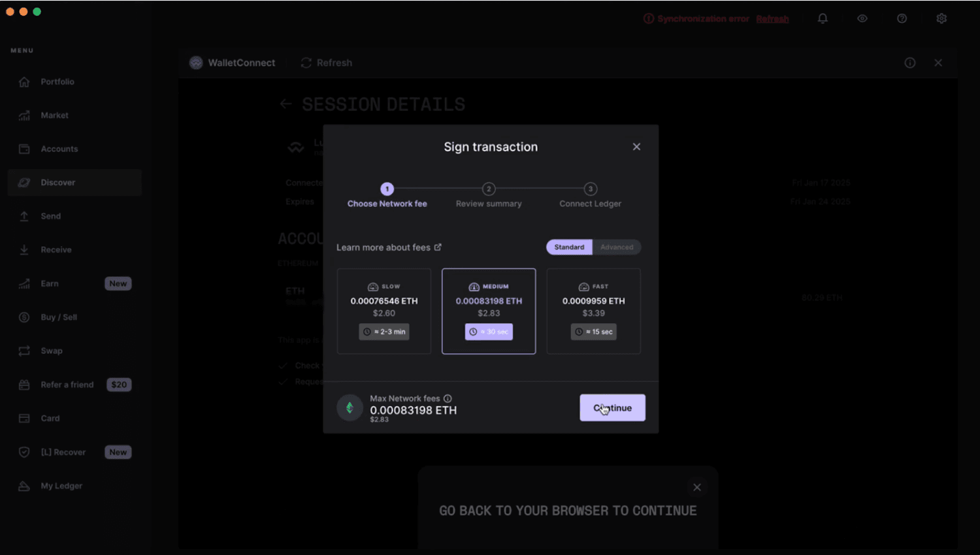Switch to Advanced fee mode
The height and width of the screenshot is (555, 980).
pyautogui.click(x=617, y=247)
